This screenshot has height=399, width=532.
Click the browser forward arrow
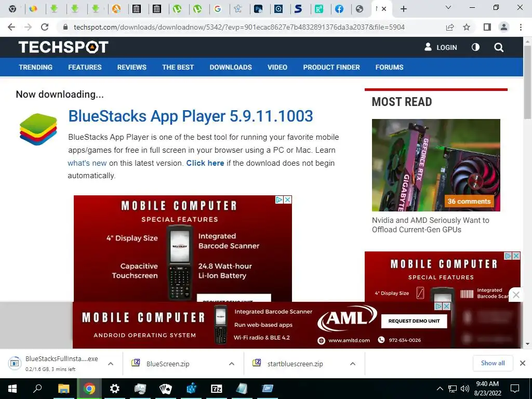point(28,27)
